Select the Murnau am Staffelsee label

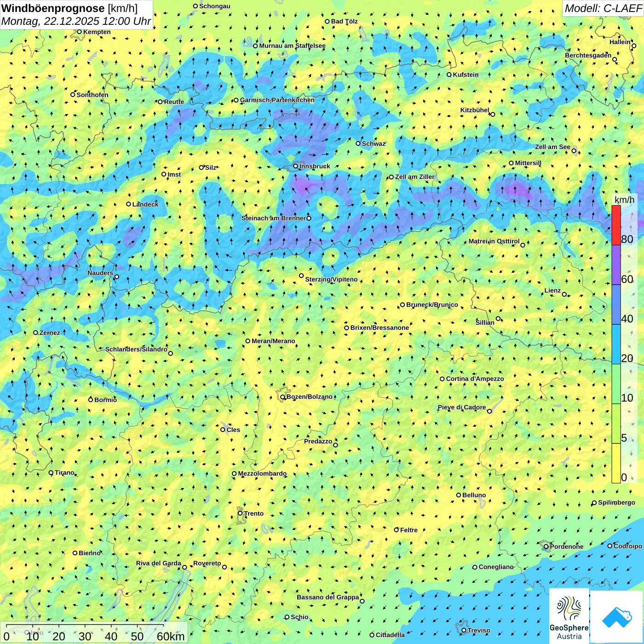pyautogui.click(x=292, y=46)
